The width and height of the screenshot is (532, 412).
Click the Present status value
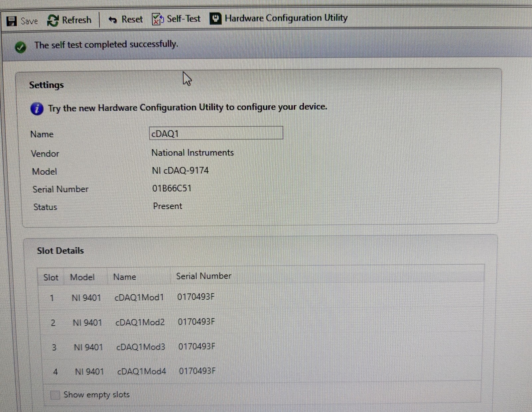coord(168,206)
